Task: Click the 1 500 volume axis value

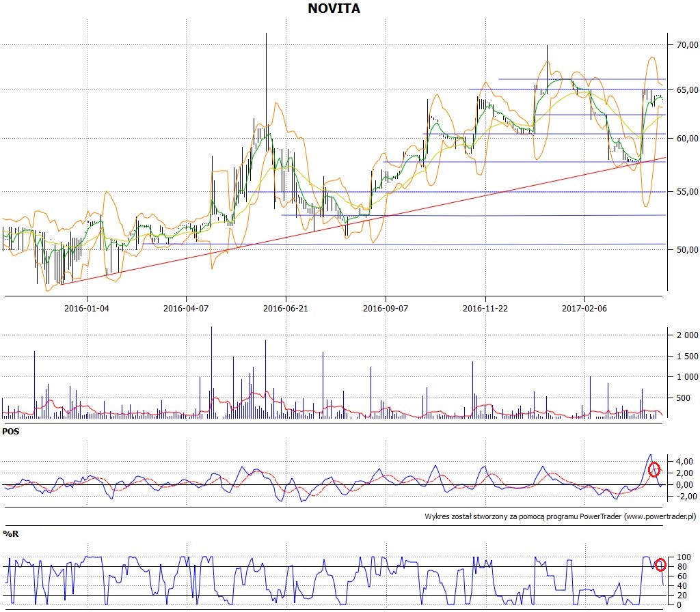Action: point(688,357)
